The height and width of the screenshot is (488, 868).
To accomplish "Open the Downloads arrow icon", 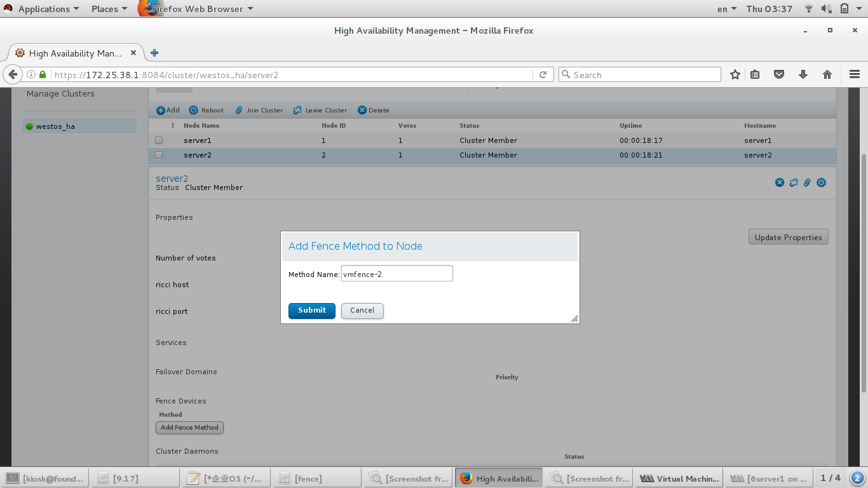I will point(803,74).
